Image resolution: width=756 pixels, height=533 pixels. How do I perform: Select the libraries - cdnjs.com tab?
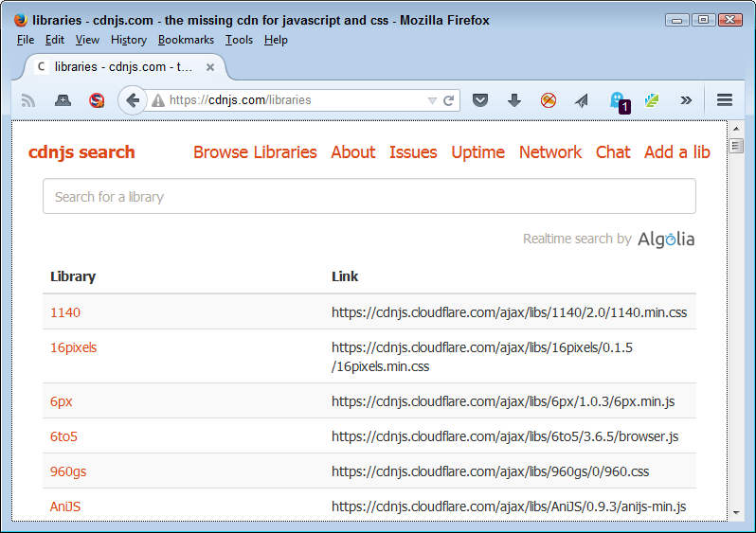tap(124, 67)
